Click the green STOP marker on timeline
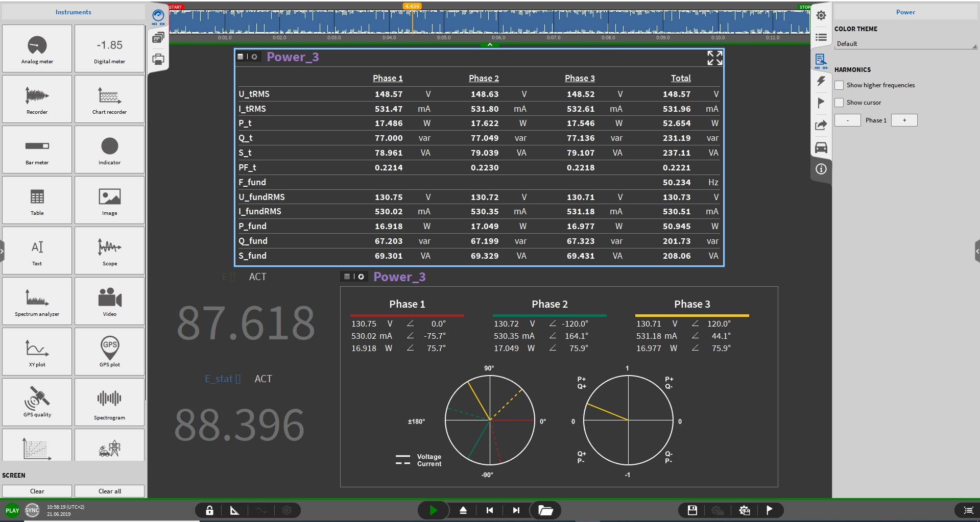The width and height of the screenshot is (980, 522). (804, 7)
